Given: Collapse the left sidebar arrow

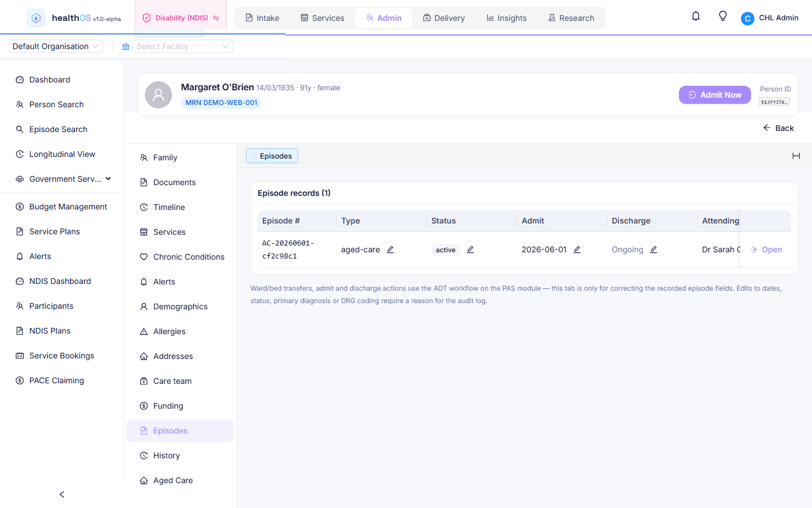Looking at the screenshot, I should point(62,494).
